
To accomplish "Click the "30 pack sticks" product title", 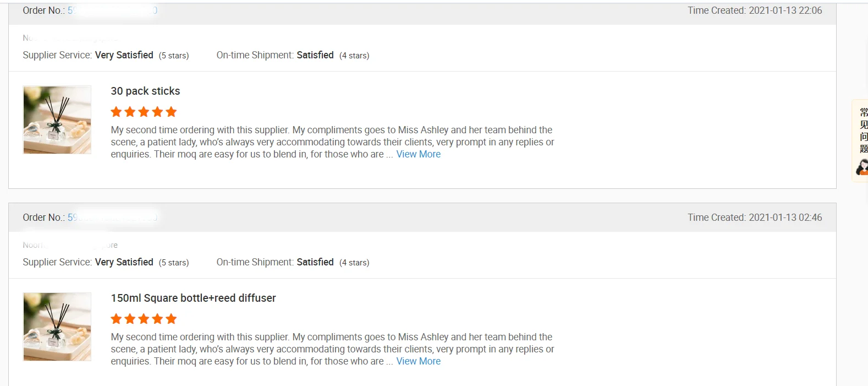I will (145, 91).
